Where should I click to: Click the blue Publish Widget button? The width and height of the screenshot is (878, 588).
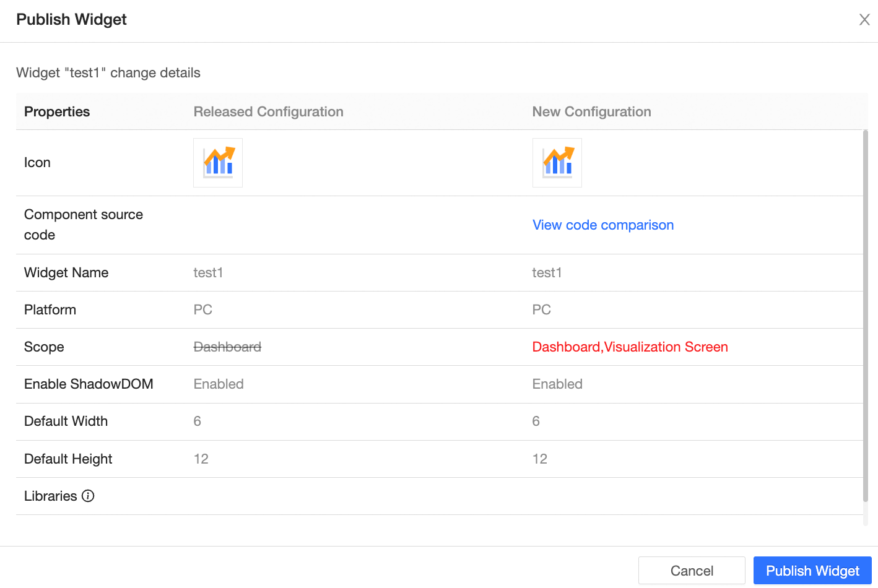tap(812, 571)
